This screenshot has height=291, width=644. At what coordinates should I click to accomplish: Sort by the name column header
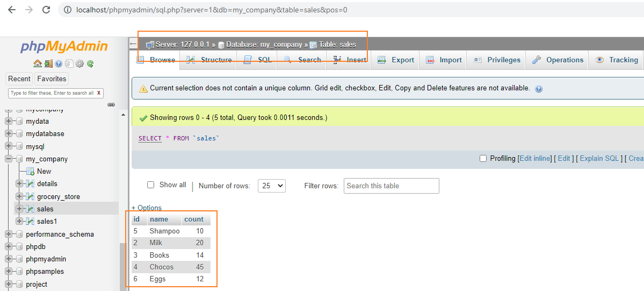[159, 219]
